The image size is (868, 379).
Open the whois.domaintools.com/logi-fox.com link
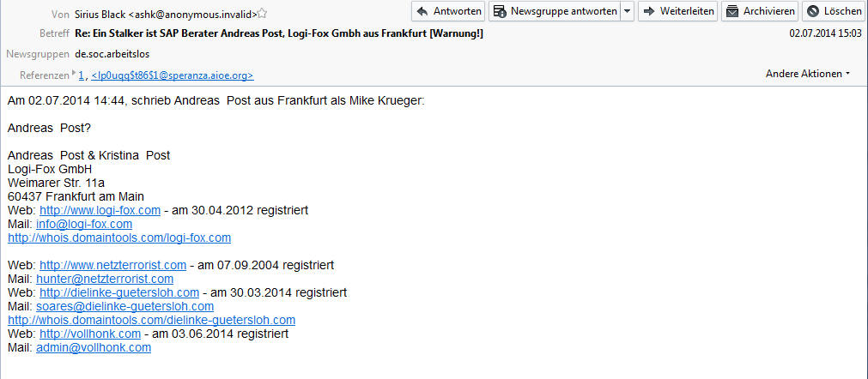[119, 238]
